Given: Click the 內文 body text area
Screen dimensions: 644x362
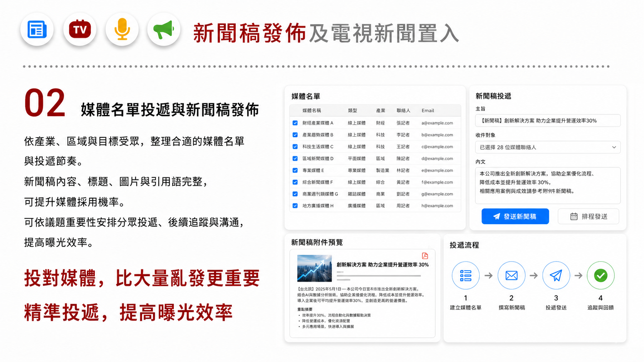Looking at the screenshot, I should click(548, 185).
